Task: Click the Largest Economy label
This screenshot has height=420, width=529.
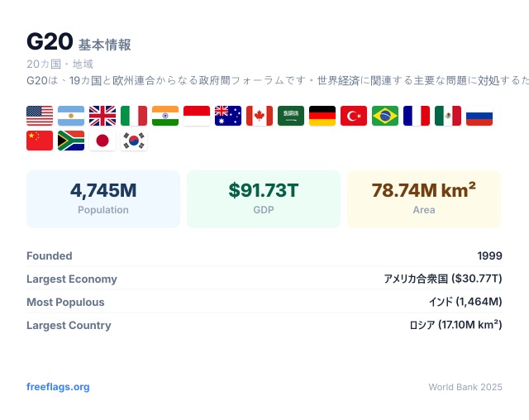Action: (x=72, y=279)
